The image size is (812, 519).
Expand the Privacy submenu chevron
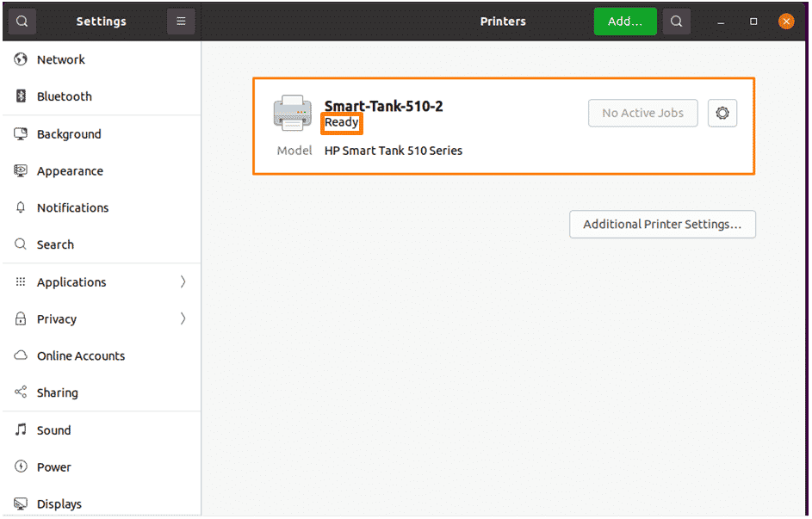tap(183, 318)
